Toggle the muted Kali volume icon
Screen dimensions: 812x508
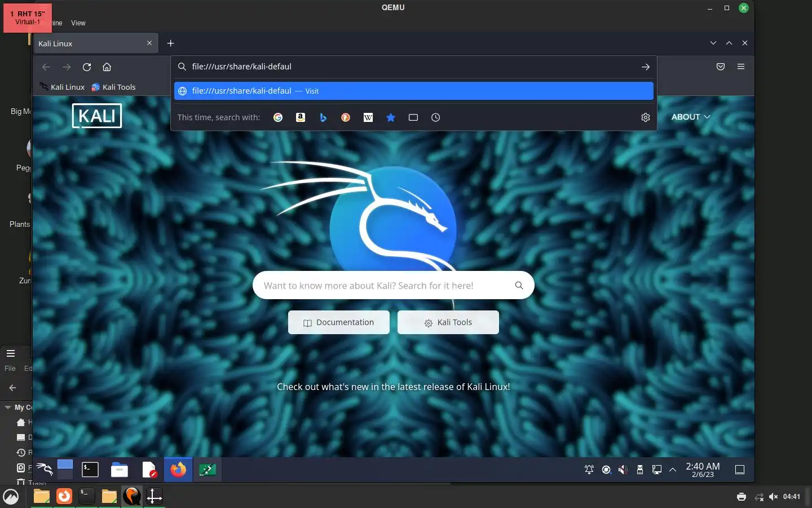(x=623, y=470)
